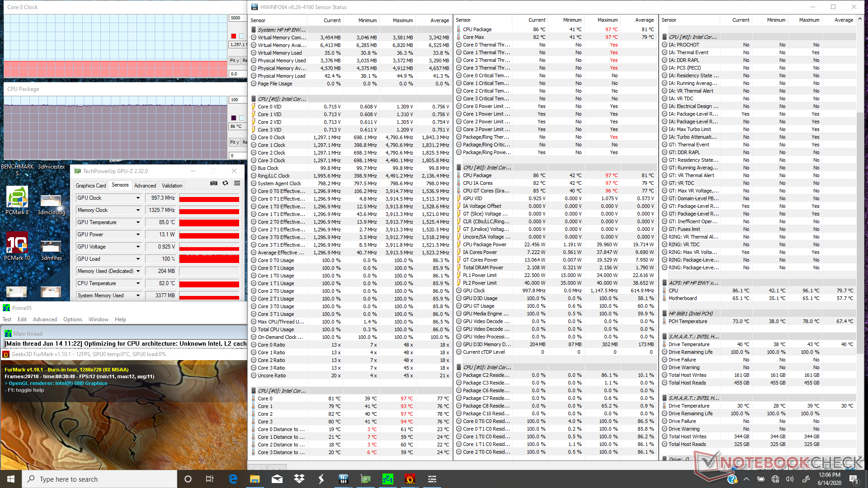Open the GPU-Z hamburger menu
This screenshot has width=868, height=488.
(x=237, y=183)
